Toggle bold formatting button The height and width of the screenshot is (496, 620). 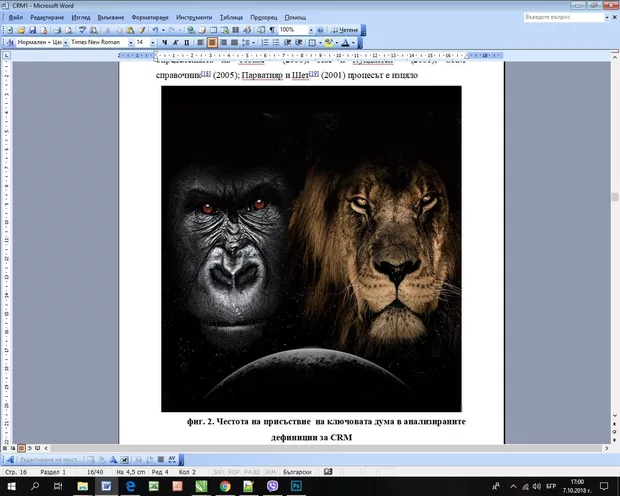click(x=166, y=43)
